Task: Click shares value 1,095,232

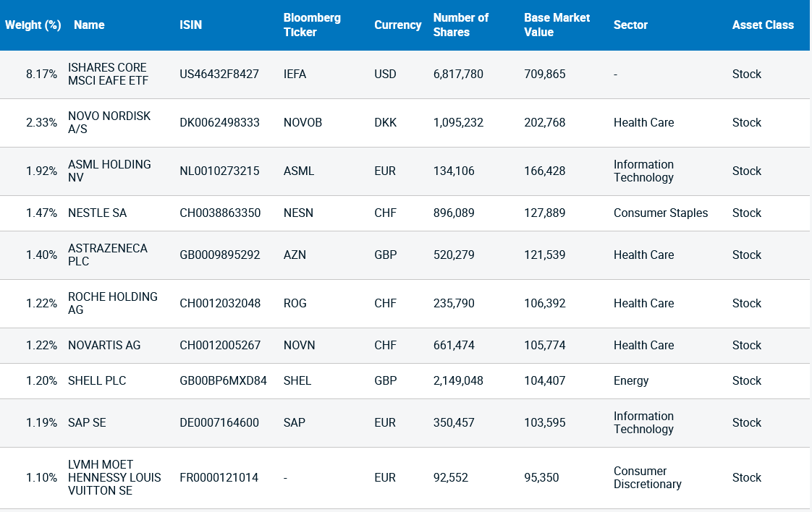Action: [458, 123]
